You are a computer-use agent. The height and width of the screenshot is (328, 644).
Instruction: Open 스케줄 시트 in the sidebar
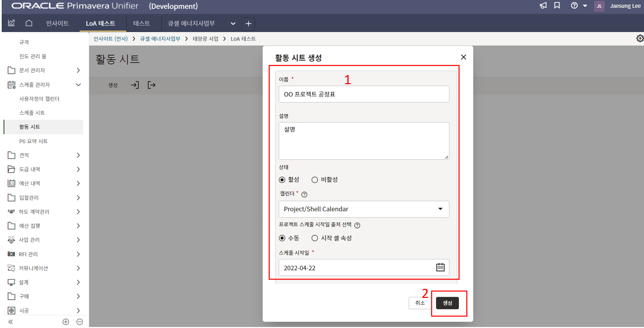click(32, 113)
